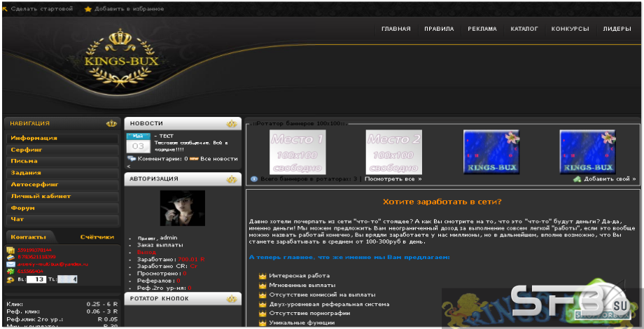
Task: Click the calendar date icon in news
Action: pos(138,143)
